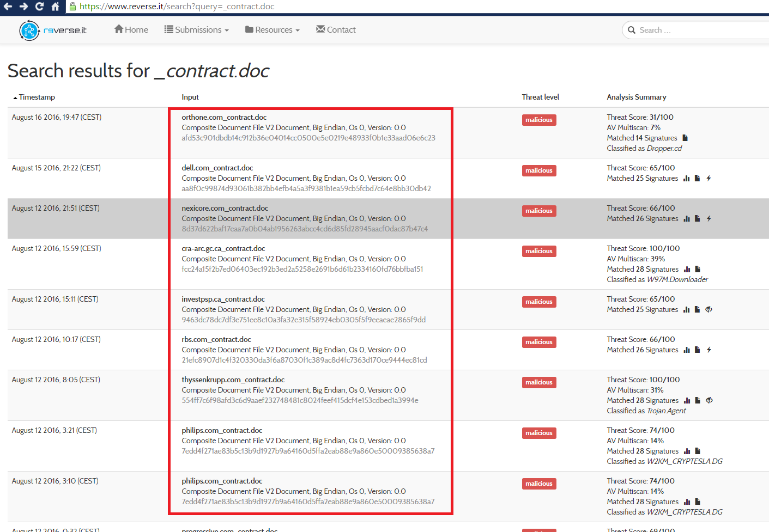Click the 'Classified as Trojan.Agent' text
This screenshot has width=769, height=532.
pos(646,411)
